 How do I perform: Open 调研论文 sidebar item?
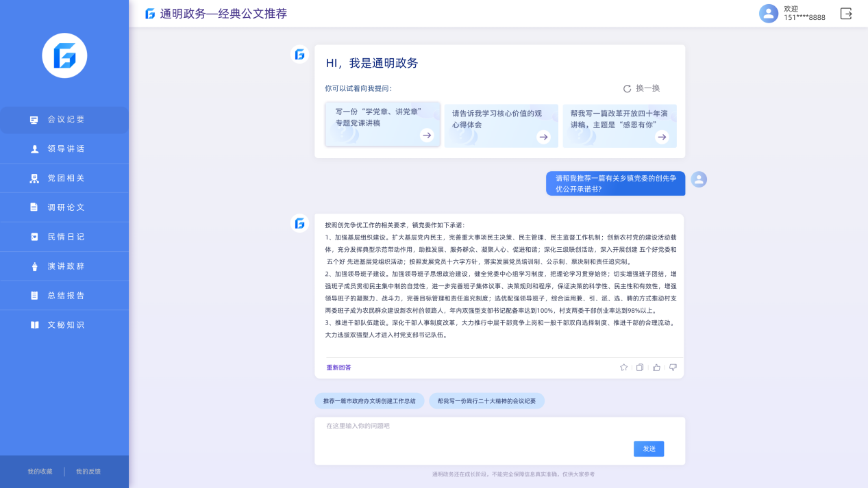[65, 207]
